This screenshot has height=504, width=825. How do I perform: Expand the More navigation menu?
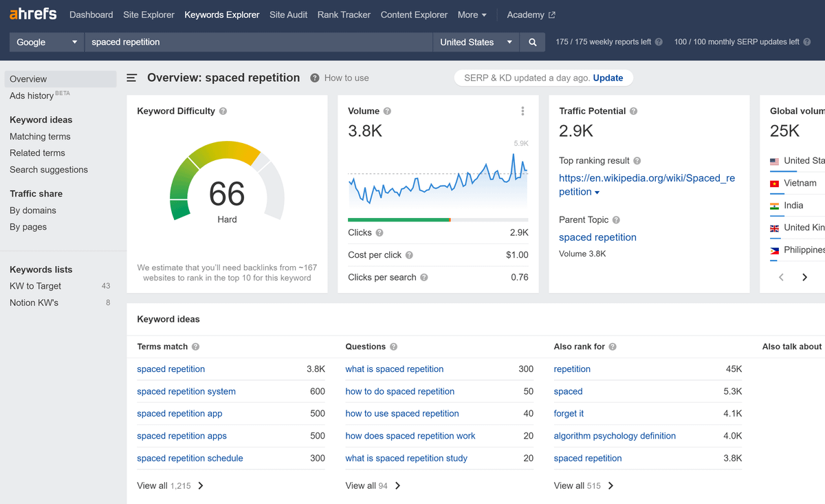pos(472,14)
